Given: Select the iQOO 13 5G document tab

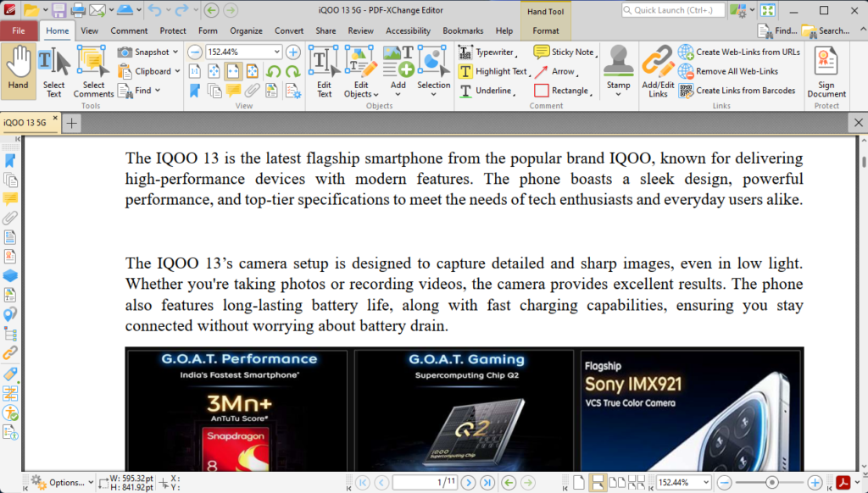Looking at the screenshot, I should 25,123.
